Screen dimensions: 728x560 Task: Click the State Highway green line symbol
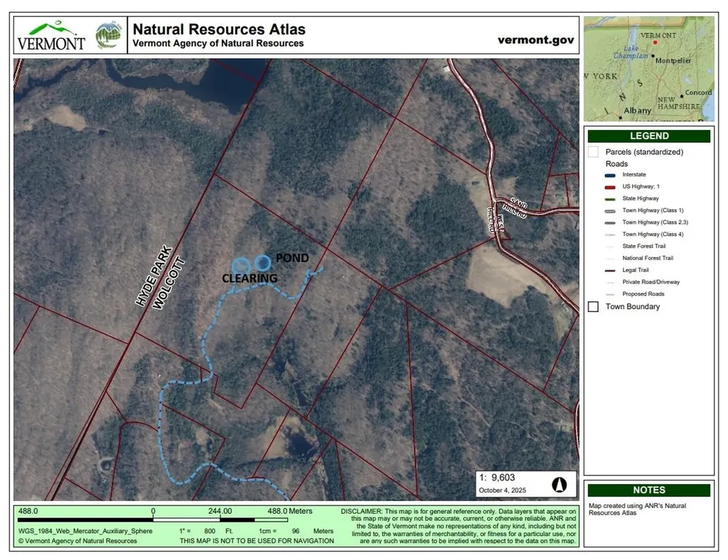(611, 198)
